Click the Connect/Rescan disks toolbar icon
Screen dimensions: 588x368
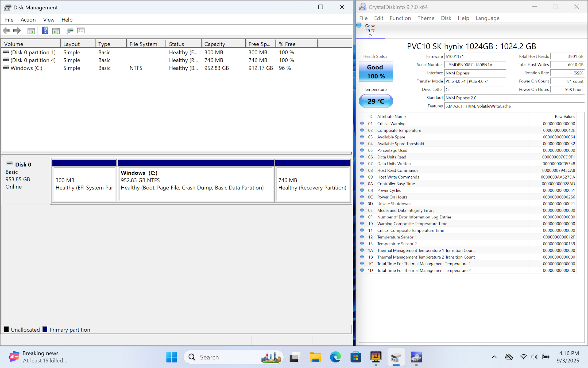click(x=70, y=31)
